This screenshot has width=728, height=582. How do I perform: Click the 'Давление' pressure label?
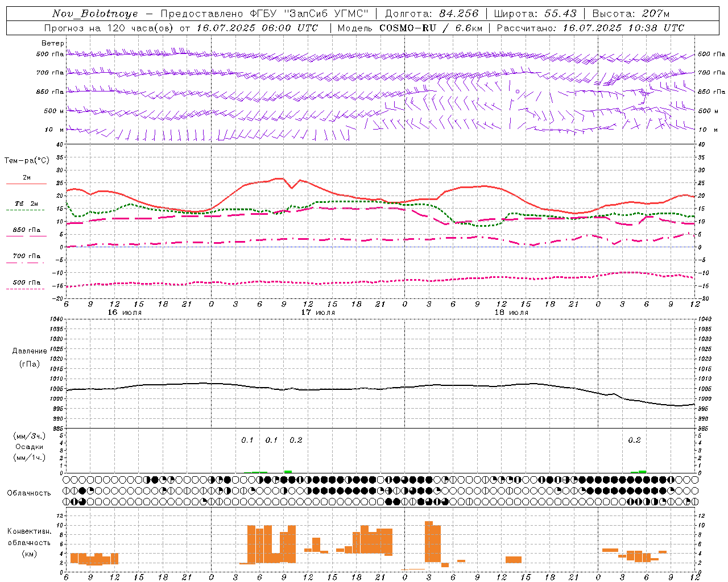30,351
